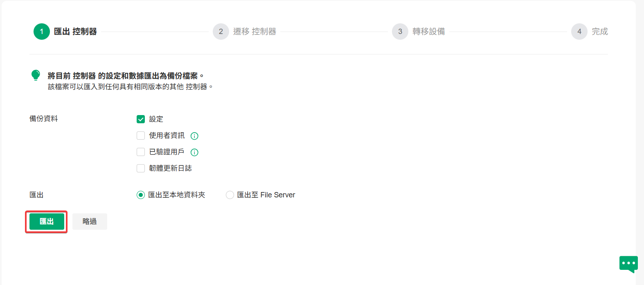The width and height of the screenshot is (644, 285).
Task: Click the 完成 step label
Action: click(x=600, y=32)
